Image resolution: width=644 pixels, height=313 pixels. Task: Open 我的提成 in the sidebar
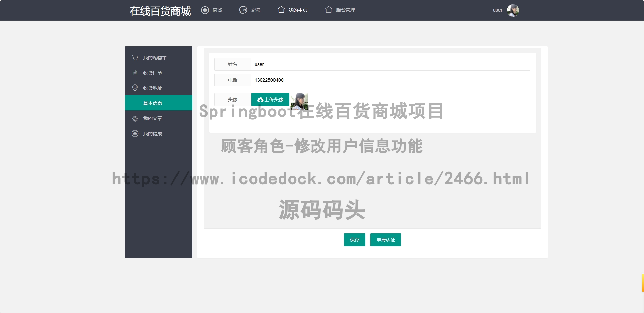(x=152, y=134)
